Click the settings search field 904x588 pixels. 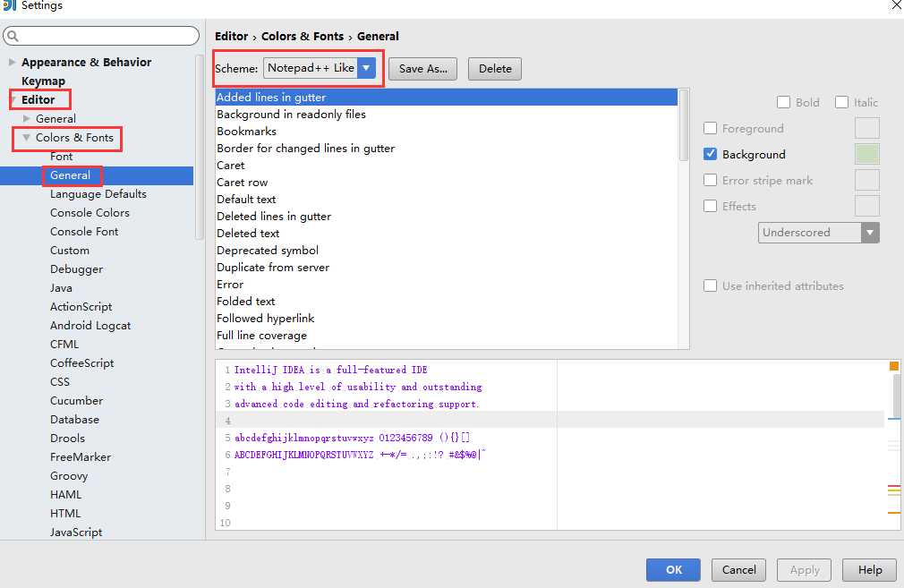pos(101,36)
